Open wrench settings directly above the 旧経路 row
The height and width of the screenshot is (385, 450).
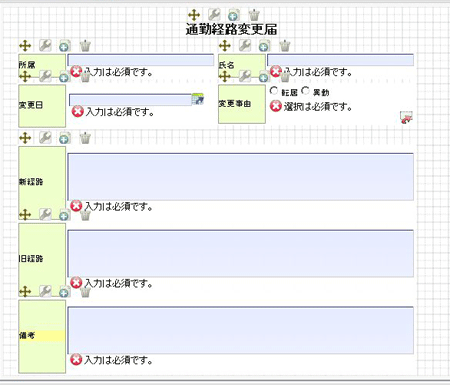pyautogui.click(x=45, y=214)
